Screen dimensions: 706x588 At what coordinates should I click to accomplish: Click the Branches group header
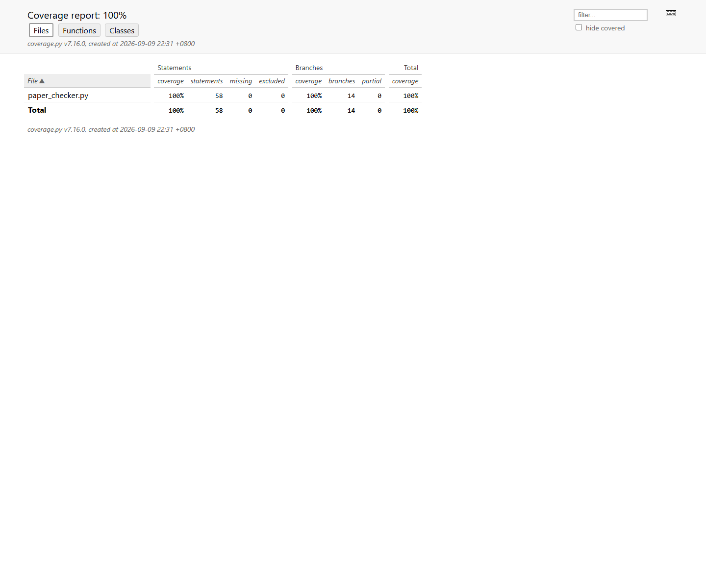click(309, 68)
